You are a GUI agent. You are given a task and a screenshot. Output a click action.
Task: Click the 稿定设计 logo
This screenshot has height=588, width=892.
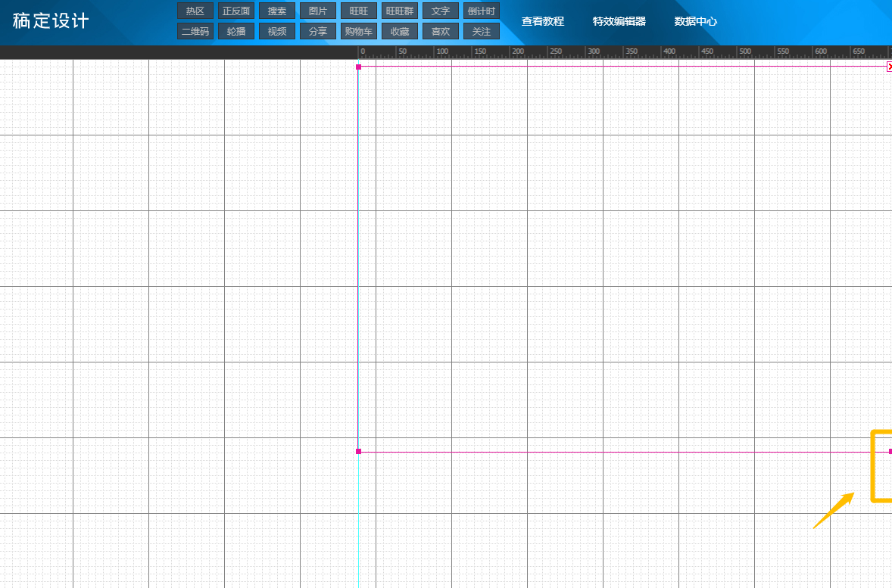(51, 21)
